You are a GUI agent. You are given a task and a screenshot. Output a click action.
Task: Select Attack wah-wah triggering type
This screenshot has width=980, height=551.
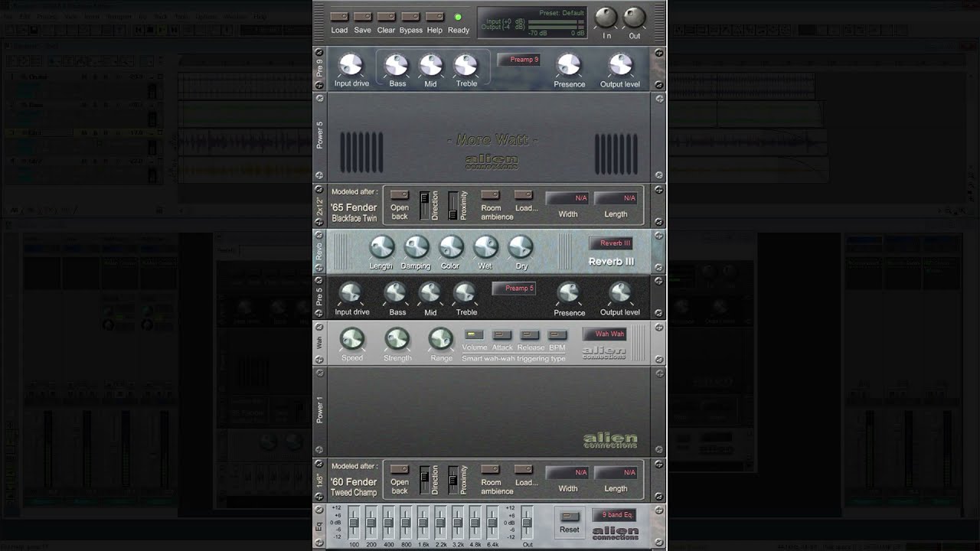502,334
